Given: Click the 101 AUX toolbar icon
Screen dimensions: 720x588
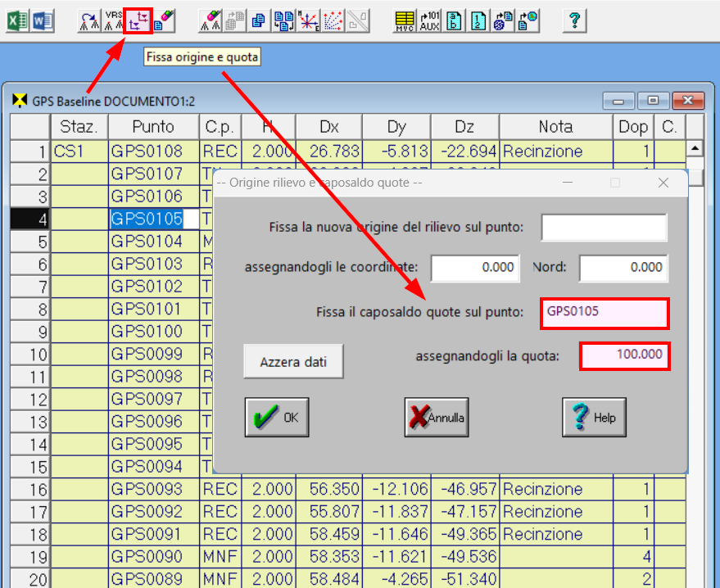Looking at the screenshot, I should (x=429, y=20).
